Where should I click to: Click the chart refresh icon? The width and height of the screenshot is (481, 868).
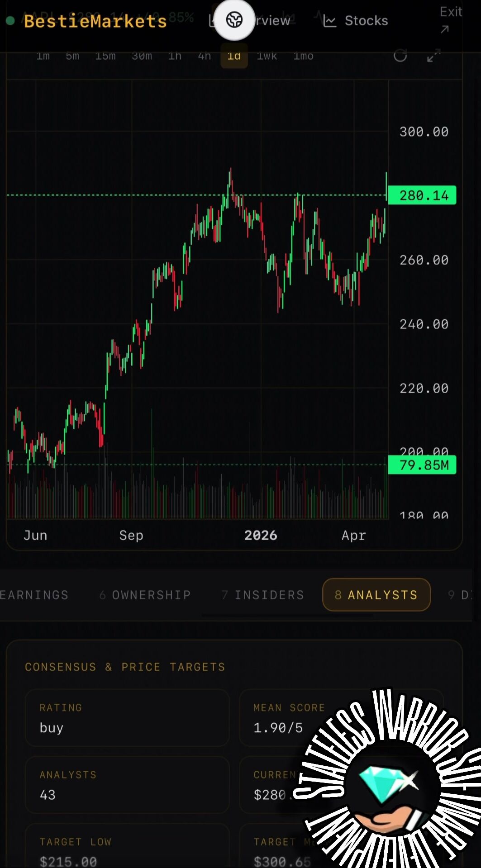(x=400, y=56)
